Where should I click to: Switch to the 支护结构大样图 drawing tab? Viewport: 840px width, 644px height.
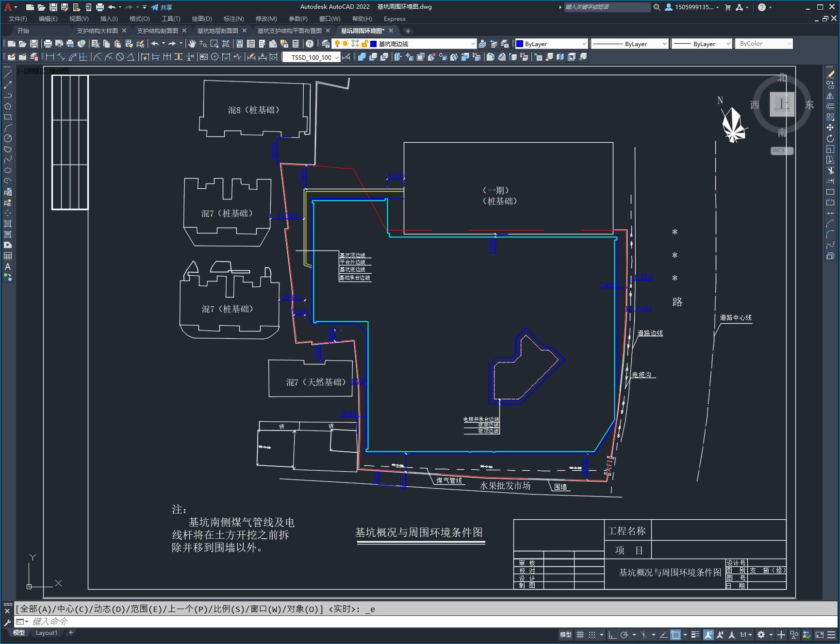click(97, 31)
